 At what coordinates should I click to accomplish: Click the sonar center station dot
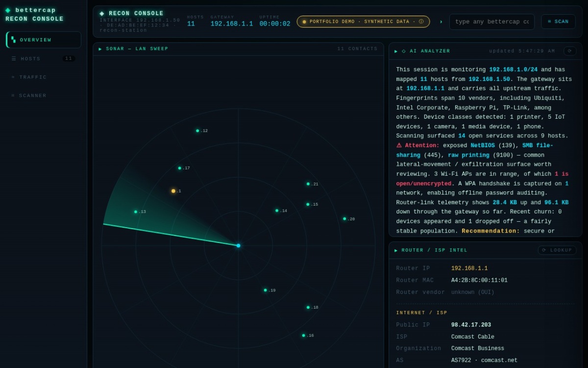(x=239, y=245)
